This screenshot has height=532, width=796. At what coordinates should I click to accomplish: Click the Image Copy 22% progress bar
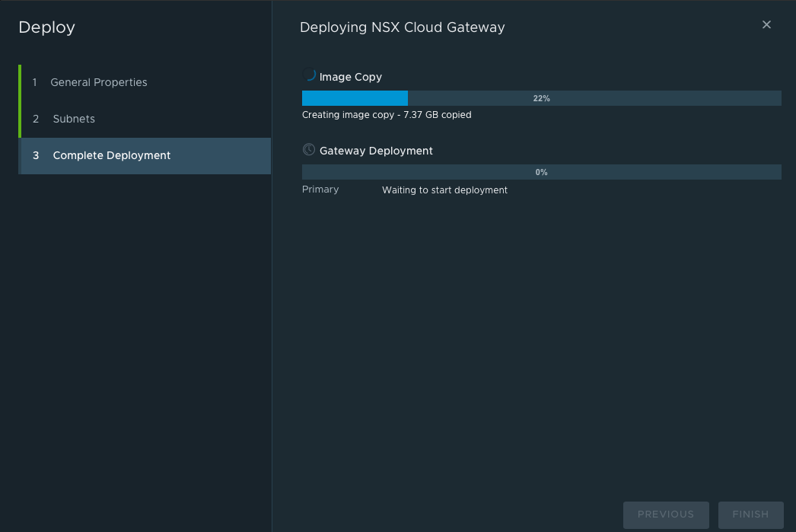(x=541, y=98)
